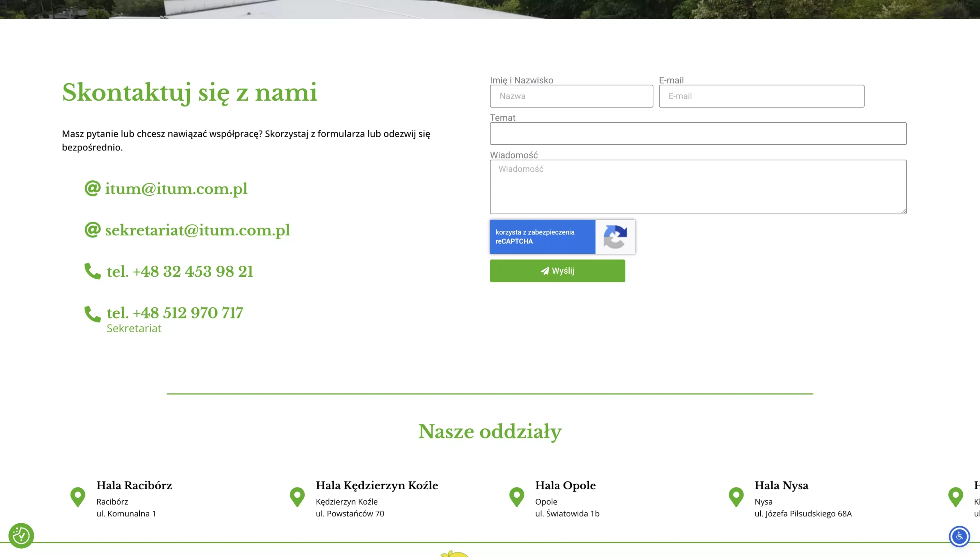Send the form with the Wyślij button
This screenshot has height=557, width=980.
(557, 271)
